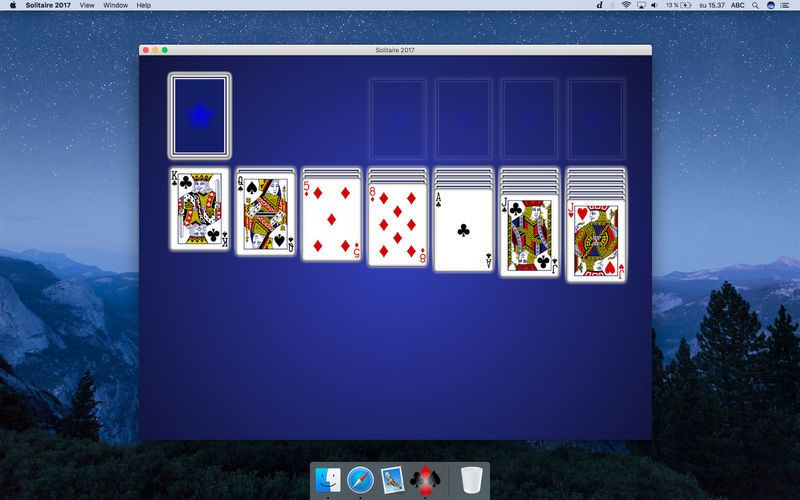Screen dimensions: 800x500
Task: Open the AirPlay display menu
Action: tap(641, 5)
